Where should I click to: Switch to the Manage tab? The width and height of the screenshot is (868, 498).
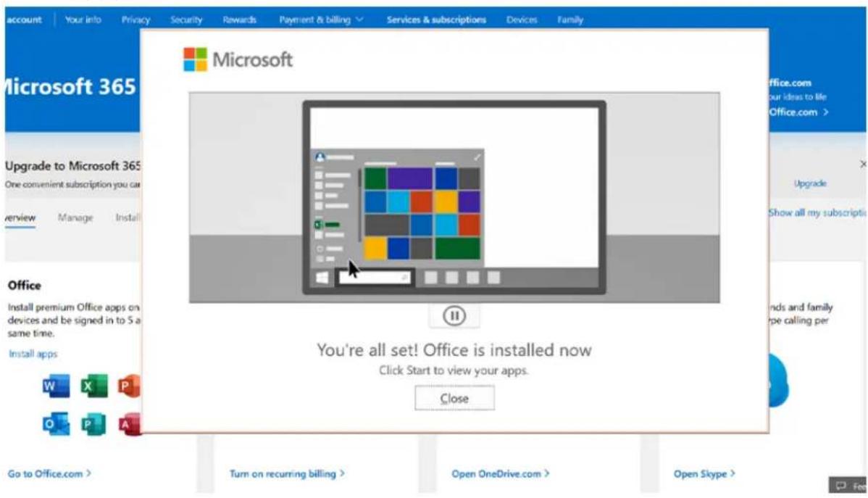point(75,217)
